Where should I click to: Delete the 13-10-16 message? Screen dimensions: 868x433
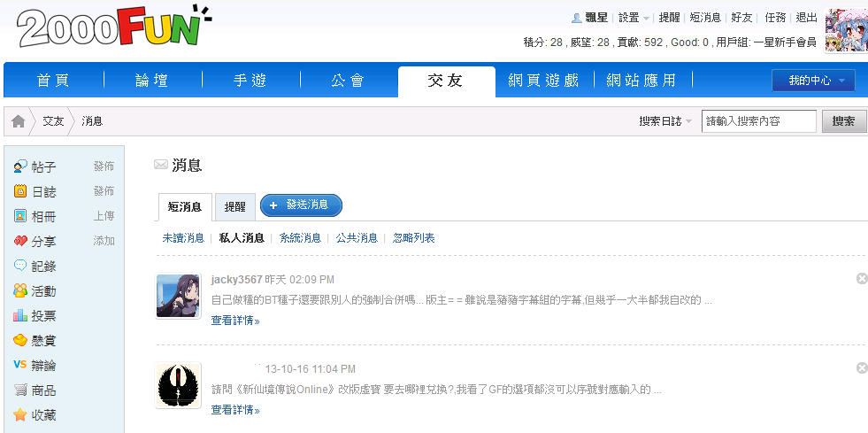pyautogui.click(x=862, y=367)
